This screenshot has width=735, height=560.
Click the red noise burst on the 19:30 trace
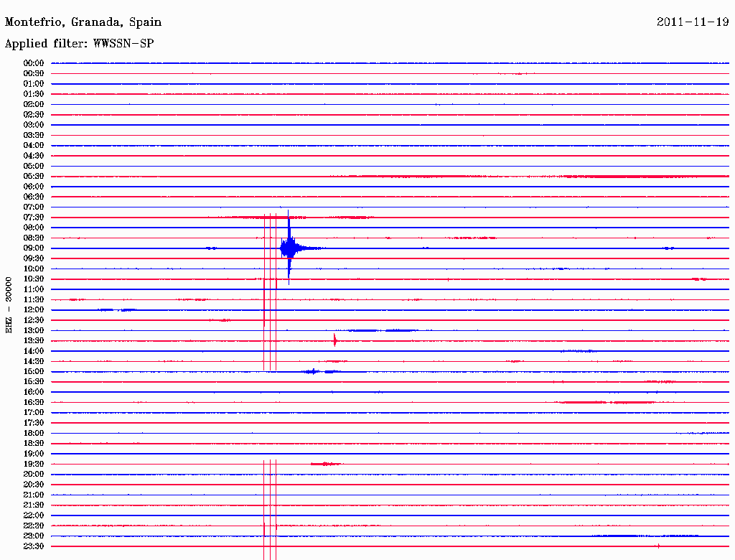point(327,464)
